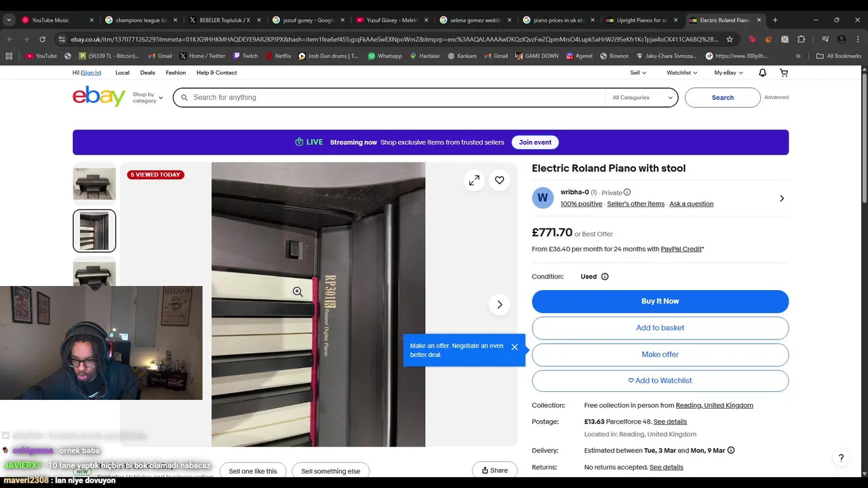This screenshot has height=488, width=868.
Task: Switch to the Upright Pianos for sale tab
Action: pos(642,20)
